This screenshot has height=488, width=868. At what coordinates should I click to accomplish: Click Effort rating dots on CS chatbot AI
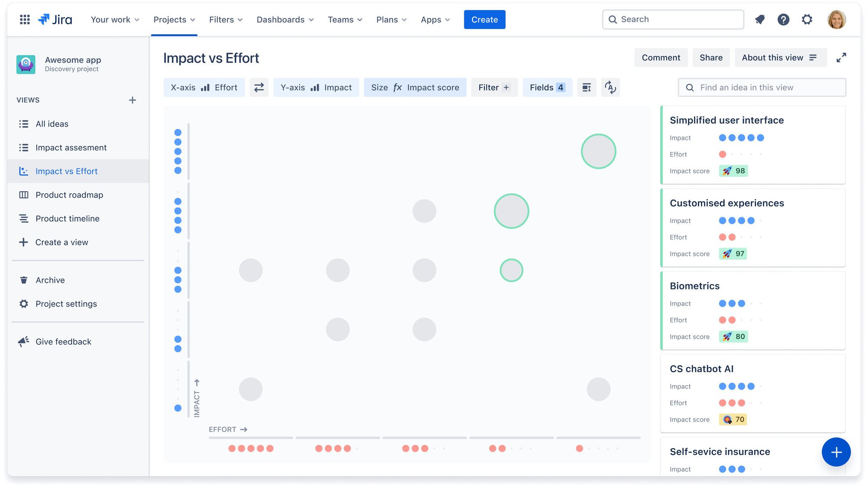(741, 403)
